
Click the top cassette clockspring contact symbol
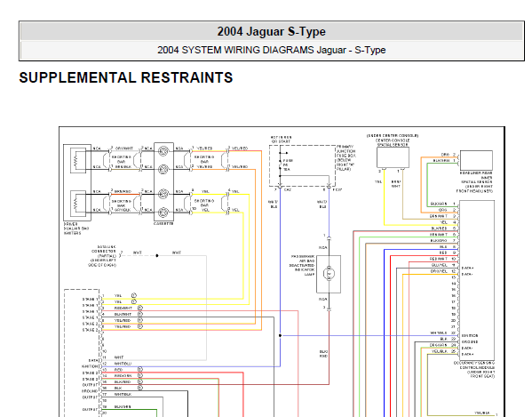163,151
